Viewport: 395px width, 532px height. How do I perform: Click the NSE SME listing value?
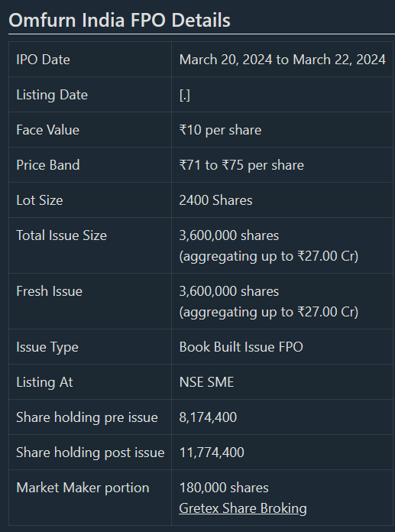(206, 382)
